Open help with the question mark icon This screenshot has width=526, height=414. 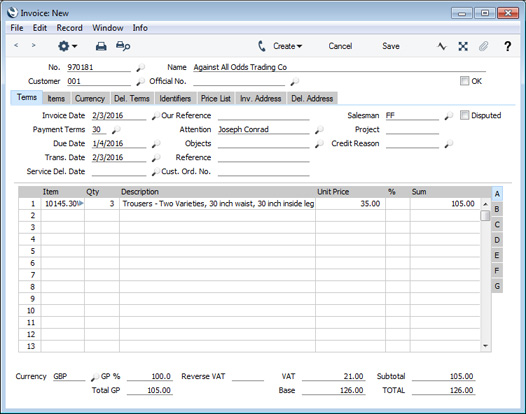pyautogui.click(x=508, y=46)
